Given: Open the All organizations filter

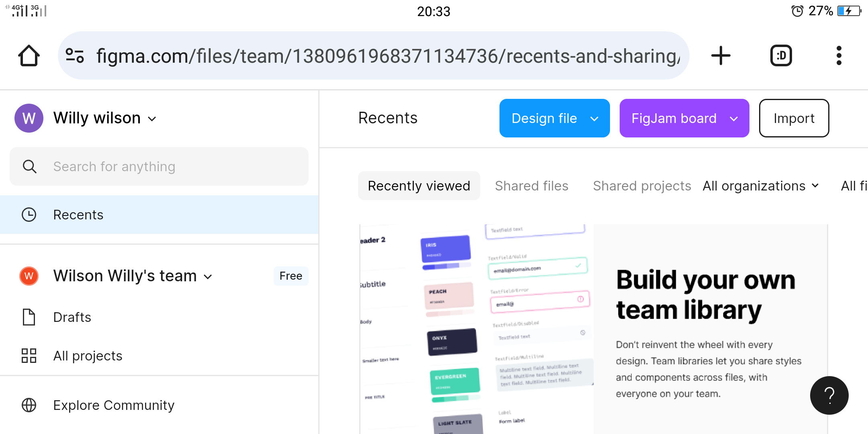Looking at the screenshot, I should (x=760, y=186).
